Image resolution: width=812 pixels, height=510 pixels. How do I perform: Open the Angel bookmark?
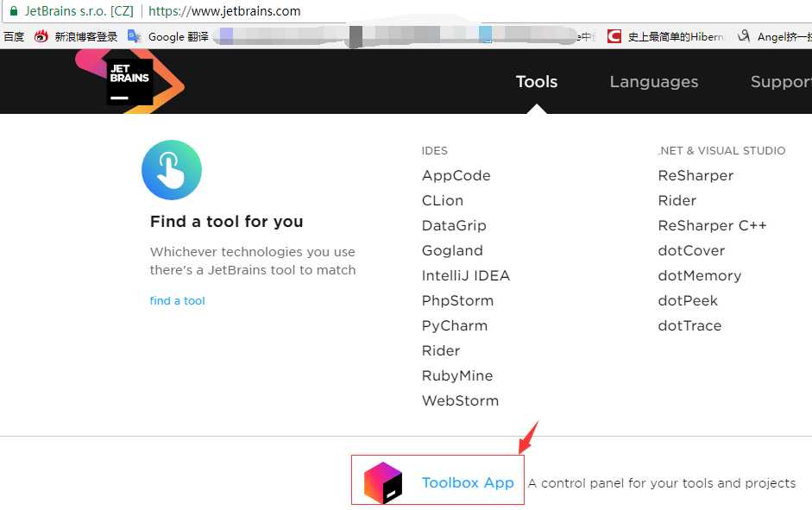774,36
